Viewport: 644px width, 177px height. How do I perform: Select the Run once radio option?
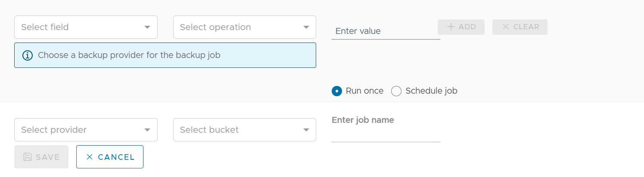pos(336,91)
